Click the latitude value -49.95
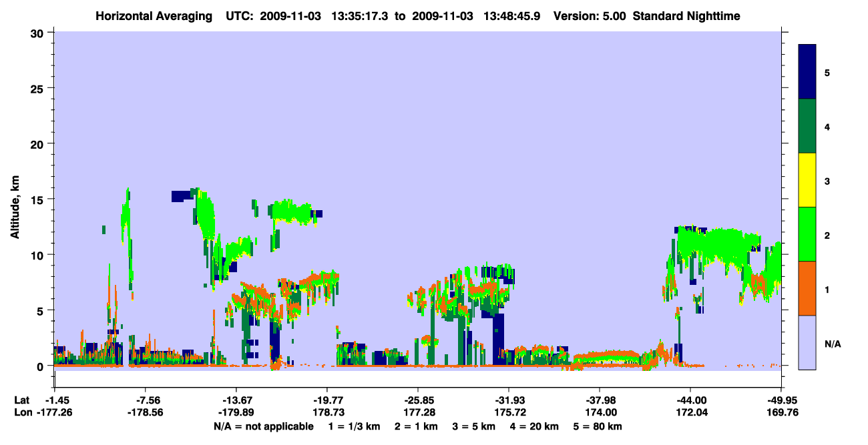868x445 pixels. tap(781, 400)
